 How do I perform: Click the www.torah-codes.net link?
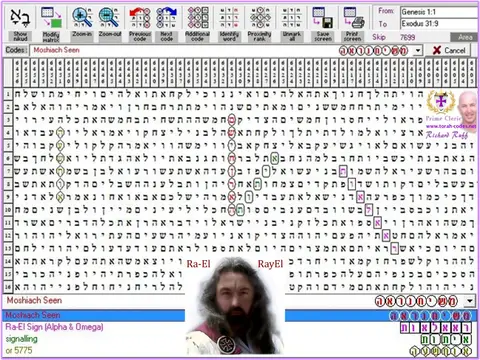click(x=451, y=126)
